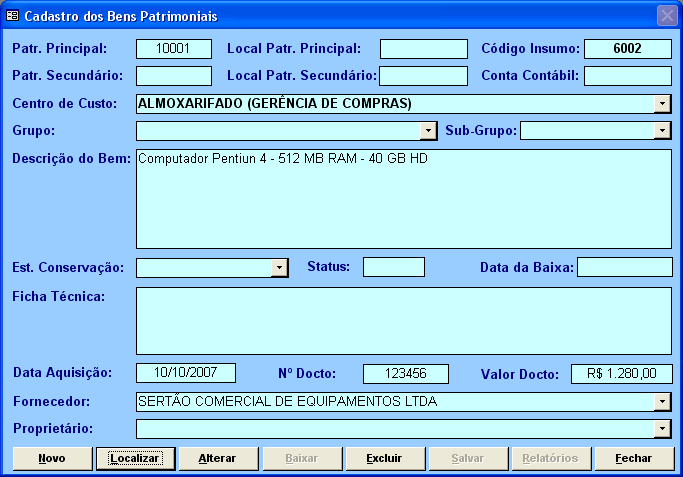Image resolution: width=683 pixels, height=477 pixels.
Task: Expand the Est. Conservação combo box
Action: pyautogui.click(x=280, y=267)
